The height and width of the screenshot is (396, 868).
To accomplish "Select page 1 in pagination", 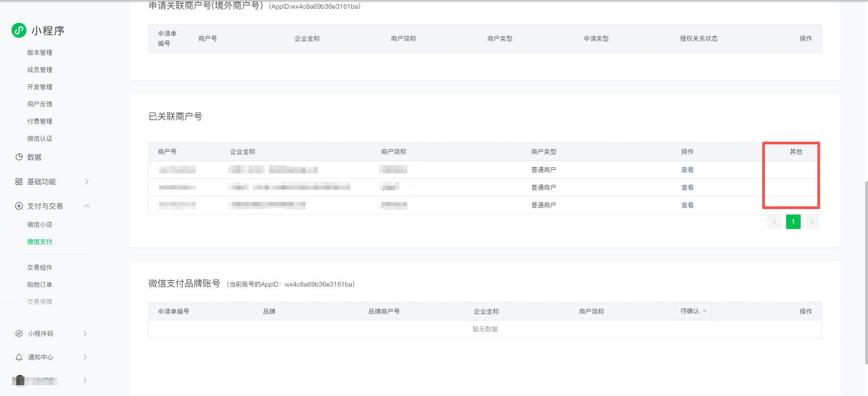I will 793,222.
